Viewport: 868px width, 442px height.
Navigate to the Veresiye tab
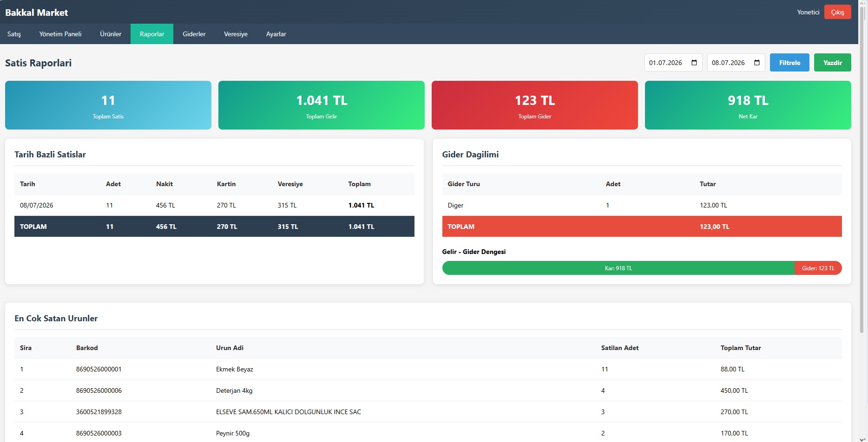coord(236,34)
